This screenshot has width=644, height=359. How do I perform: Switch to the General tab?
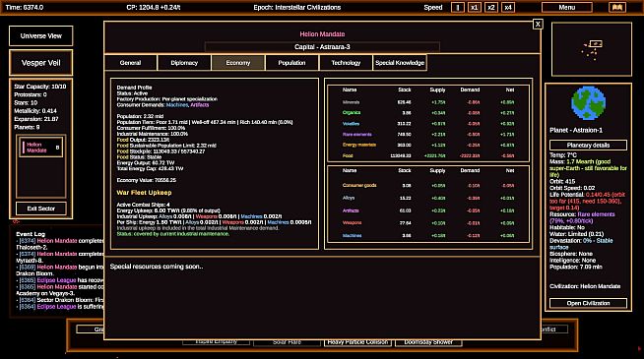point(131,63)
